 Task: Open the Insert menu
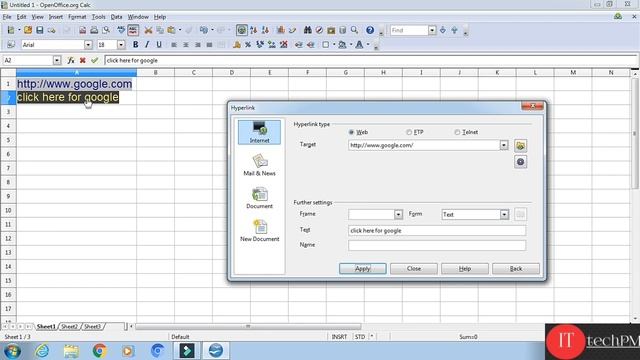[56, 17]
